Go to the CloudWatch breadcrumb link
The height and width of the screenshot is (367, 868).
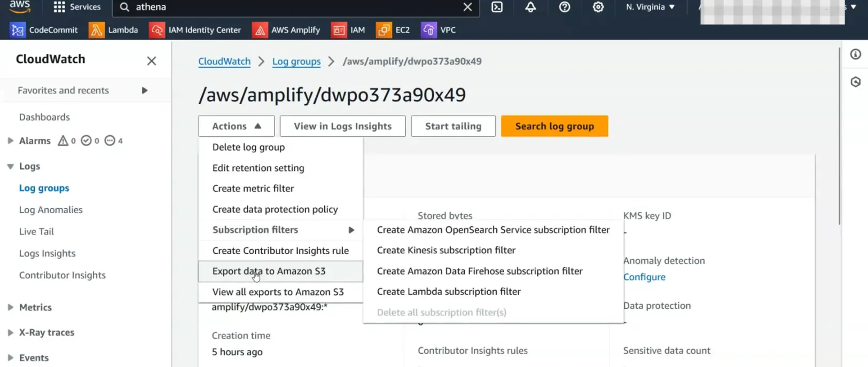coord(224,61)
